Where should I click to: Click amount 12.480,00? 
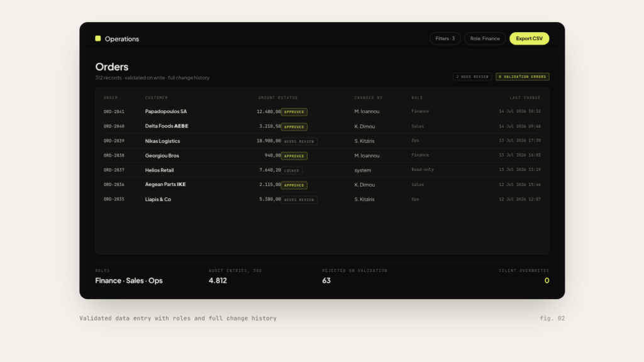(x=269, y=112)
